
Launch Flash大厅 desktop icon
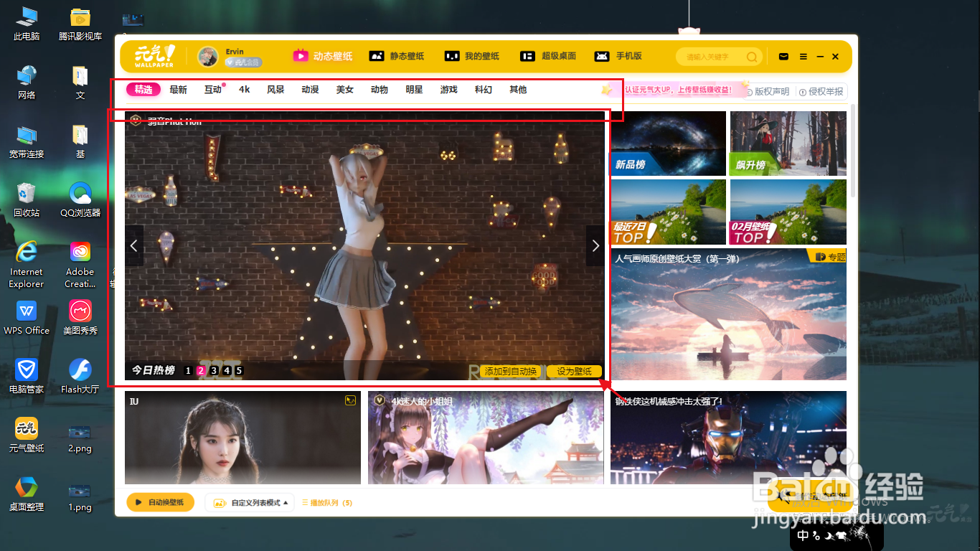[x=80, y=377]
